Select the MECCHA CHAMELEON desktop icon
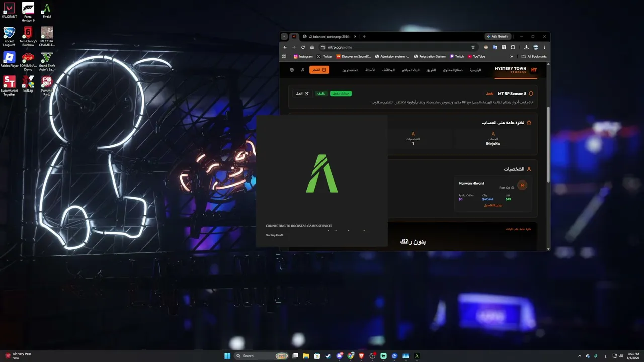 click(47, 37)
